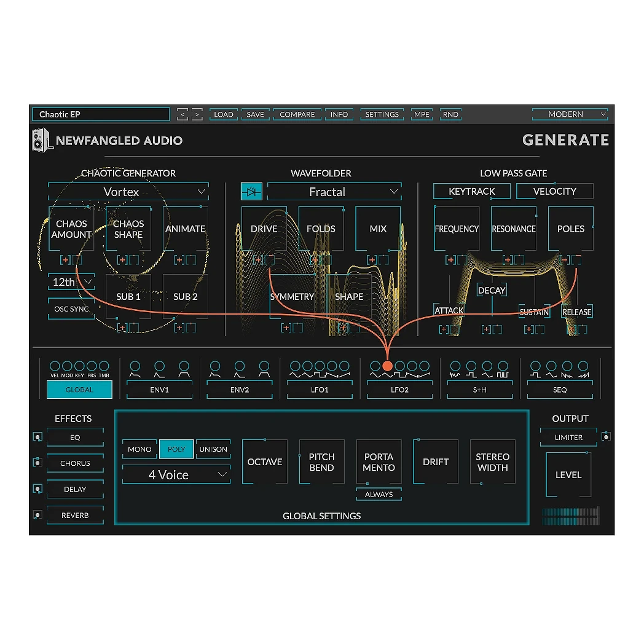644x644 pixels.
Task: Select LFO1 last ramp-up output circle
Action: 344,366
